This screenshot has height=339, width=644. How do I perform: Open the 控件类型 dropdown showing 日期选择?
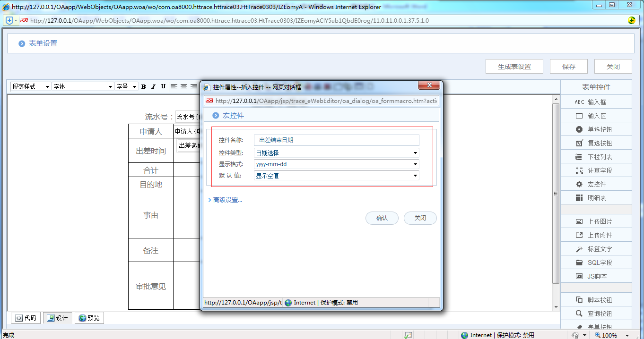(x=415, y=152)
